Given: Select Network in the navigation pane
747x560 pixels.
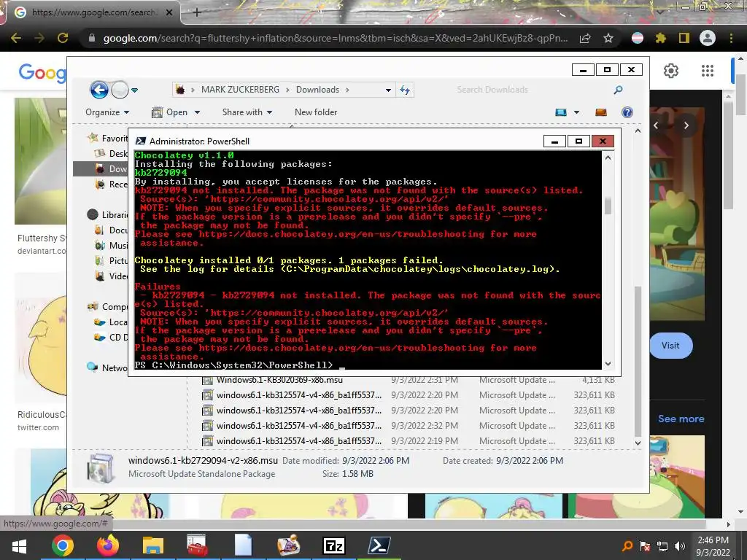Looking at the screenshot, I should click(108, 367).
